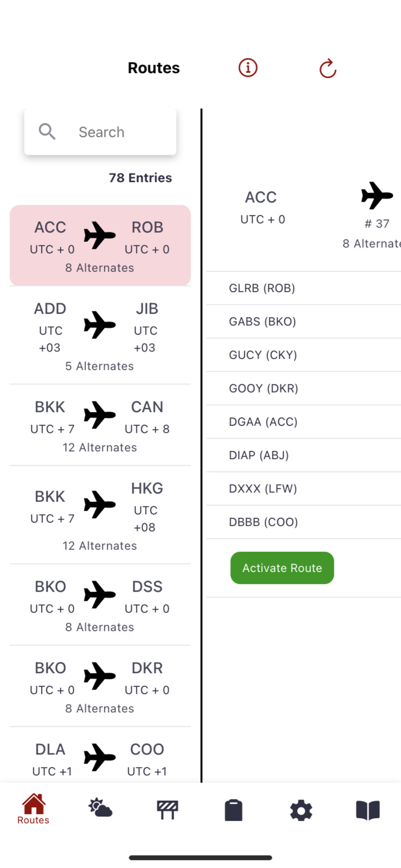This screenshot has height=868, width=401.
Task: Open the book manual tab icon
Action: click(368, 810)
